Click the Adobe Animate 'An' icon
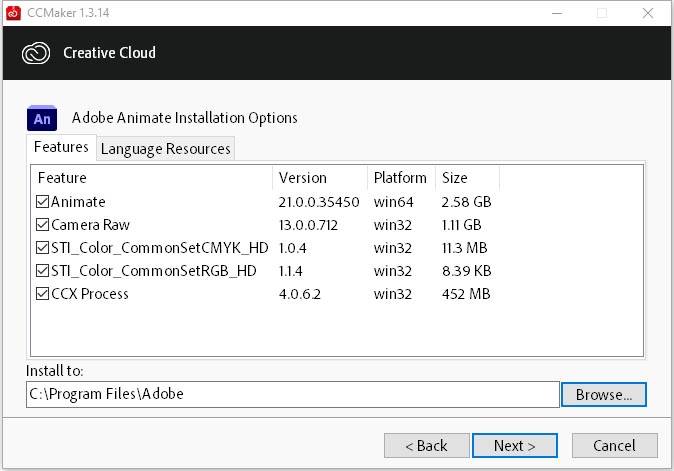The width and height of the screenshot is (674, 471). 42,118
